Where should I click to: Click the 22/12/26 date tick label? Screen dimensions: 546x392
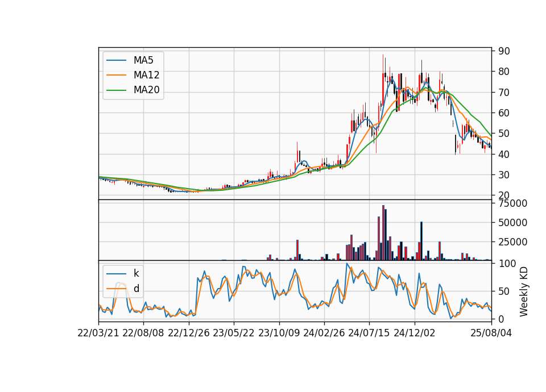click(189, 333)
